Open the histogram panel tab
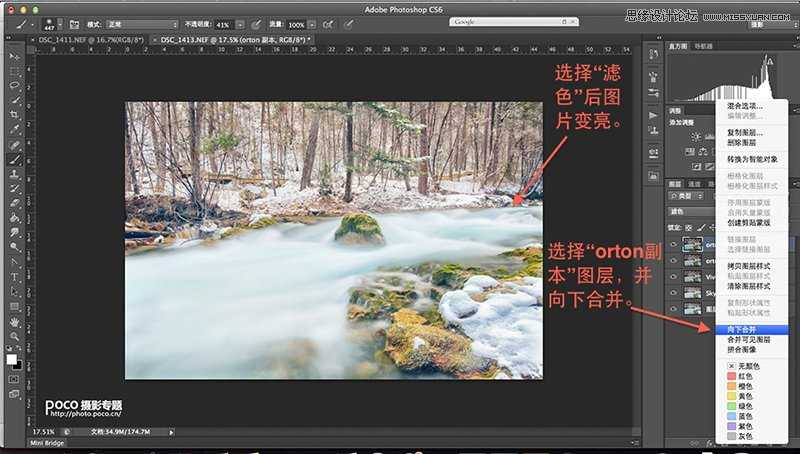 (678, 46)
